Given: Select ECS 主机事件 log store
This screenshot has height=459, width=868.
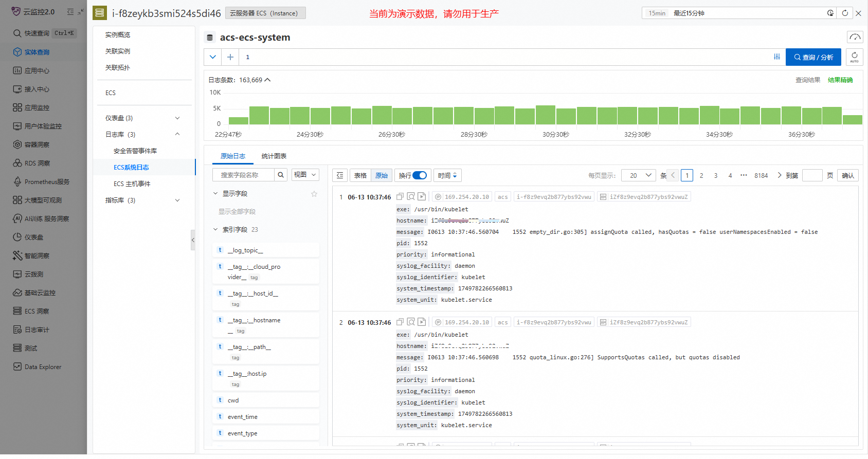Looking at the screenshot, I should point(132,184).
